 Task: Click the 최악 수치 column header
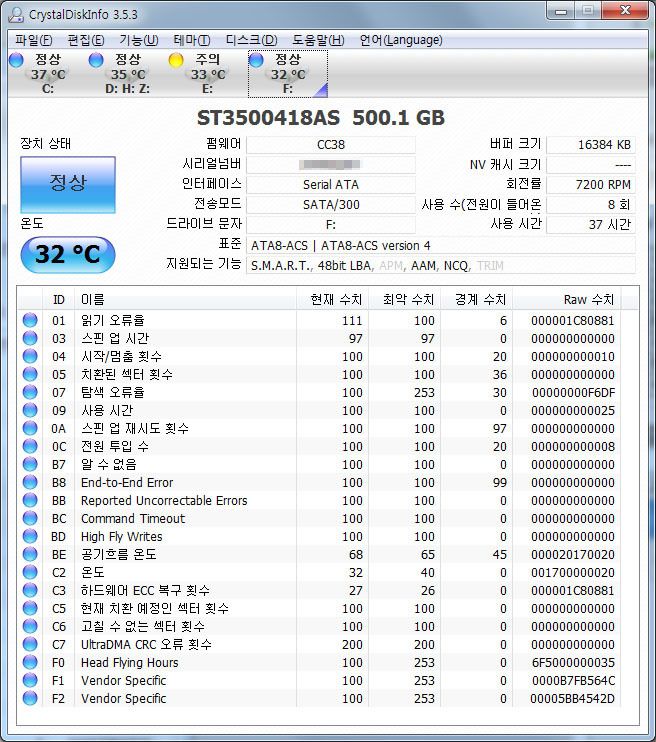405,300
